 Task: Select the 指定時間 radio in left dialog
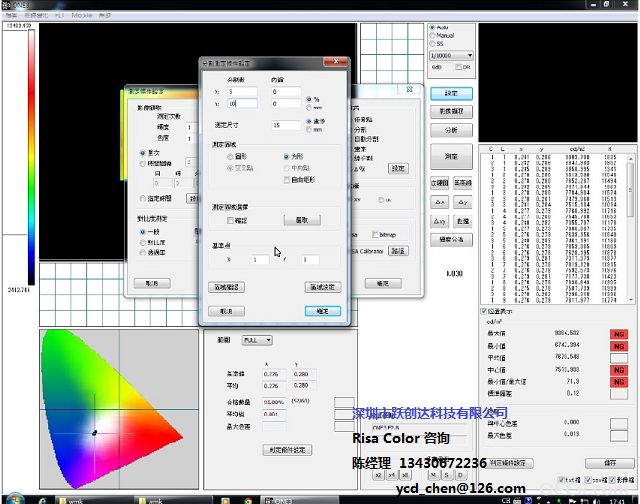[142, 198]
